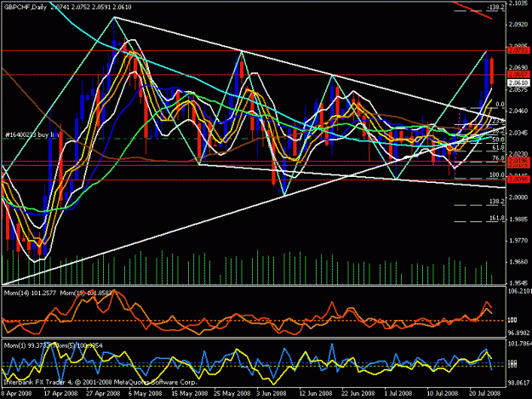Click the 17 Apr 2008 date label
The width and height of the screenshot is (532, 399).
coord(60,394)
